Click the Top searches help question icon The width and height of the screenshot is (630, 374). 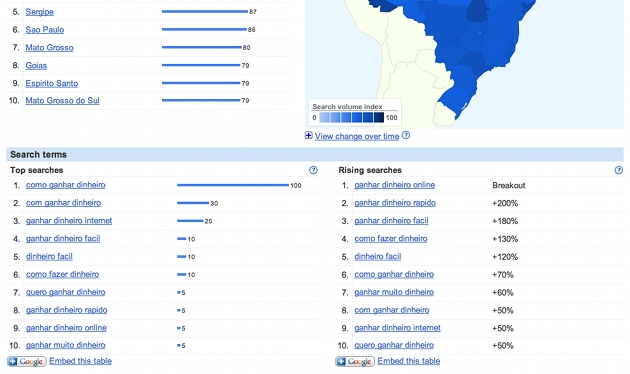pyautogui.click(x=313, y=170)
